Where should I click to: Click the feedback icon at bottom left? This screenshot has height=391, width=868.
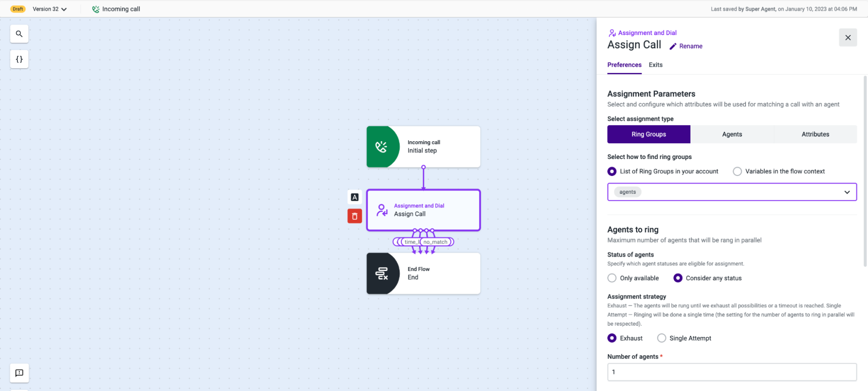tap(19, 373)
